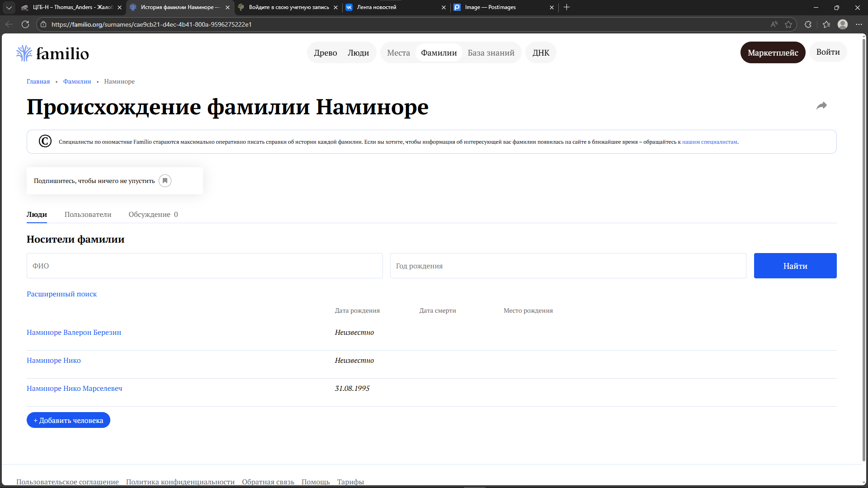Image resolution: width=868 pixels, height=488 pixels.
Task: Click Добавить человека button
Action: tap(68, 420)
